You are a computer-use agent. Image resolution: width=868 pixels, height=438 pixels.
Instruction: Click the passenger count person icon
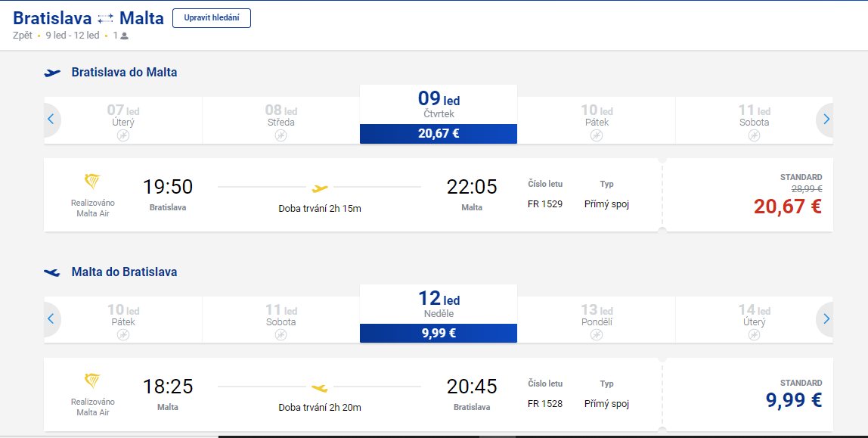coord(125,36)
